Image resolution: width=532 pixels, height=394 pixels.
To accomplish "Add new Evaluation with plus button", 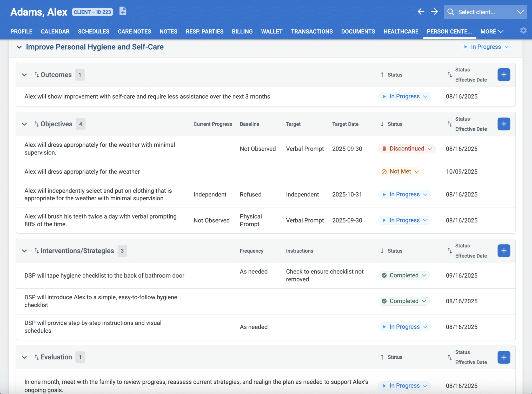I will [x=504, y=357].
